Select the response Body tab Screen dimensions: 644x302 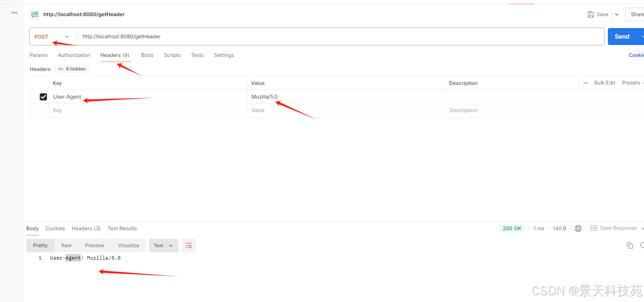pyautogui.click(x=32, y=229)
